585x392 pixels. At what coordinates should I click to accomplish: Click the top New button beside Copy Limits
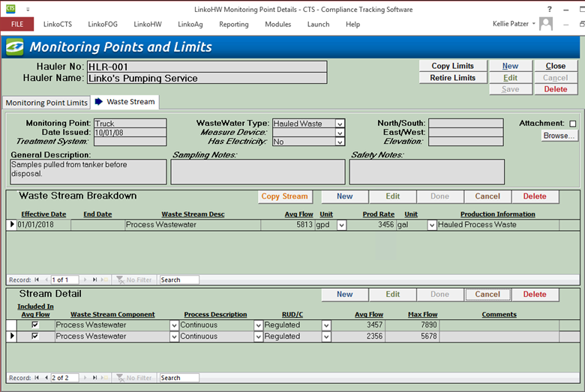(510, 66)
